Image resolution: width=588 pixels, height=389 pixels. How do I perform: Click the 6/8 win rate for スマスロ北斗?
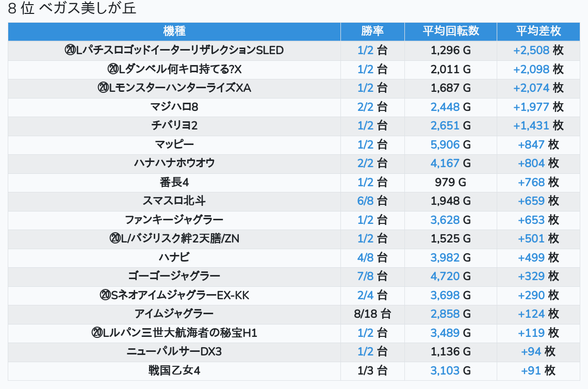[365, 201]
